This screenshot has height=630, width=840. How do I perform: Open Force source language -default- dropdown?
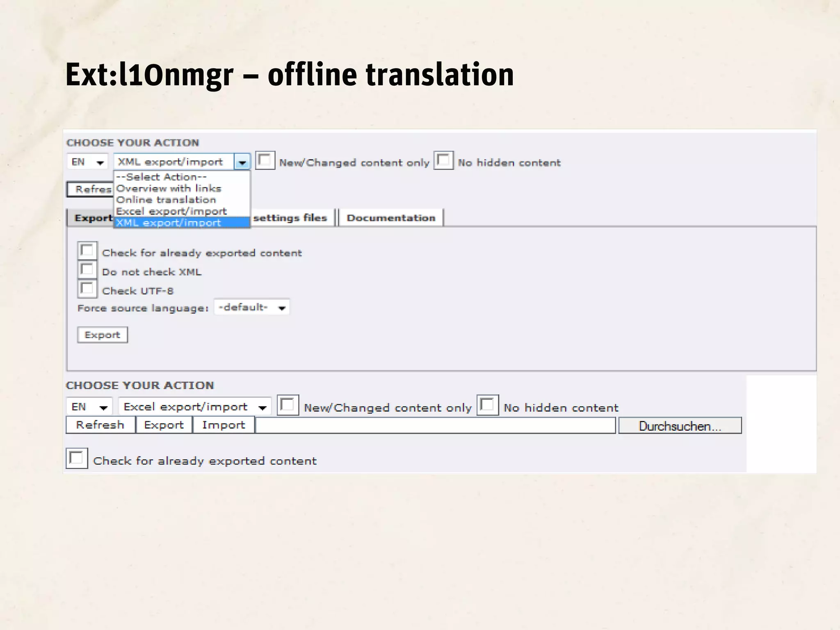pyautogui.click(x=252, y=307)
